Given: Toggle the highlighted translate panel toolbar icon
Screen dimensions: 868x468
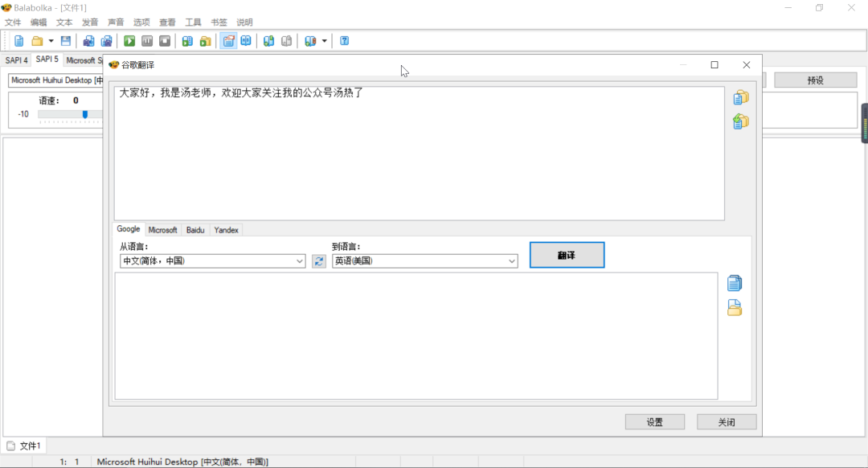Looking at the screenshot, I should pos(228,41).
